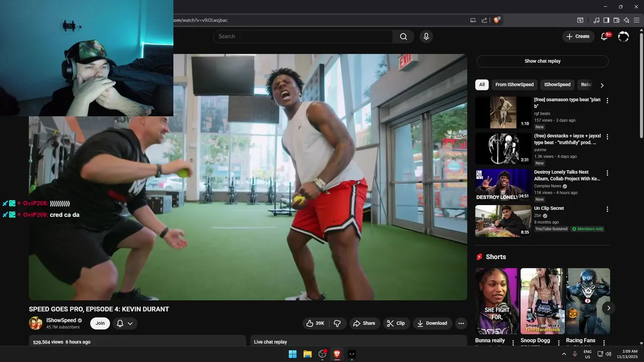Open options for osamason type beat video

pos(607,101)
